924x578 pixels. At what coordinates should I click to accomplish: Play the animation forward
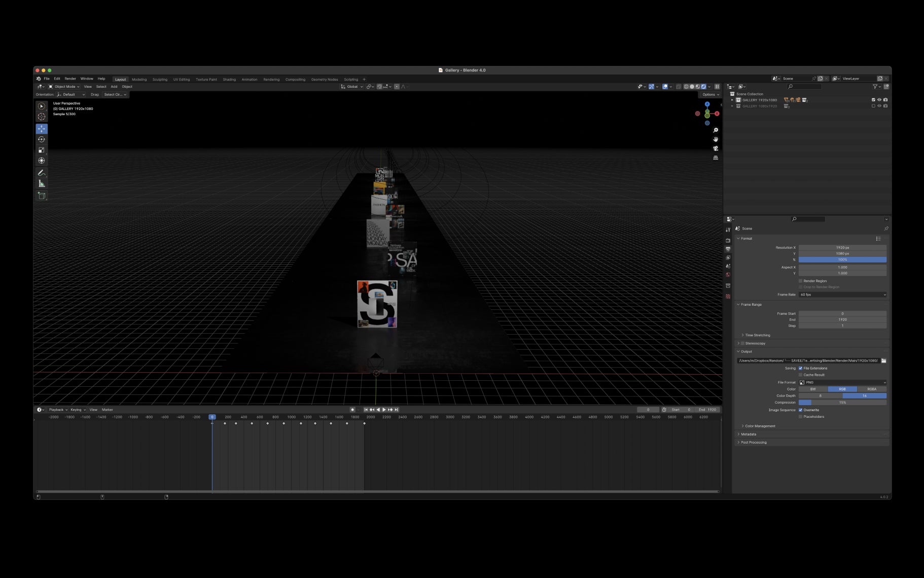(384, 410)
